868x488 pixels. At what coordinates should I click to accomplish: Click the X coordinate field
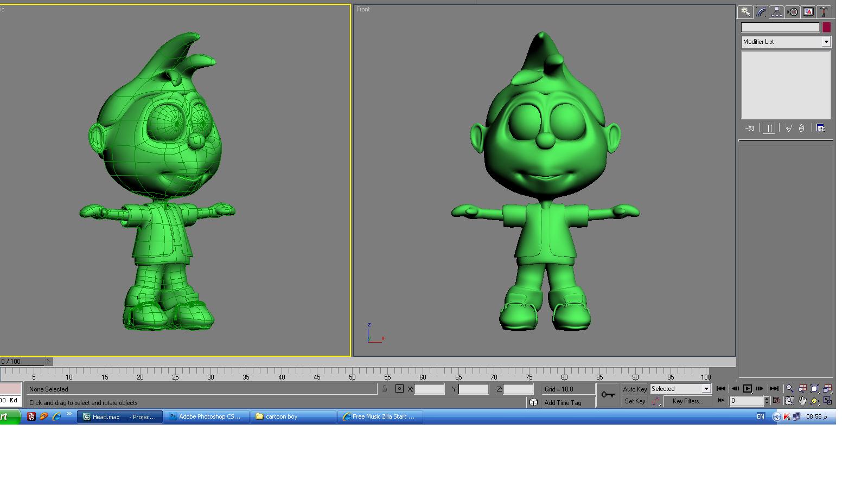click(x=429, y=389)
